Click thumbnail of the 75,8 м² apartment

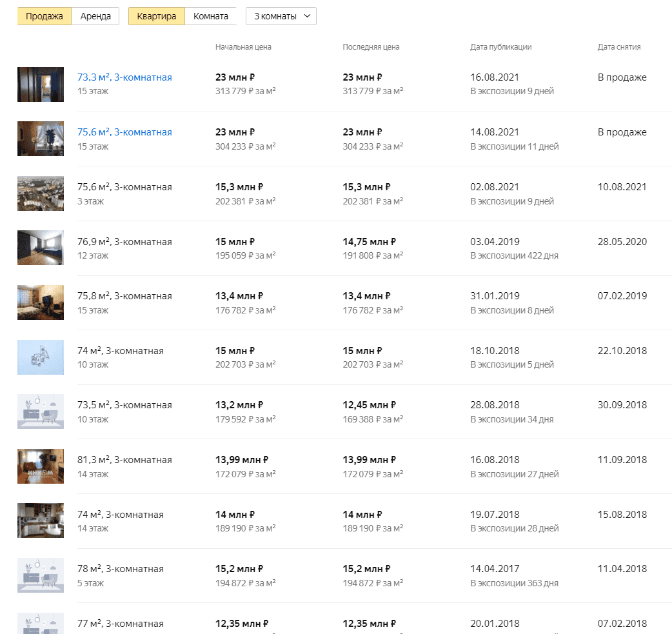click(x=41, y=302)
